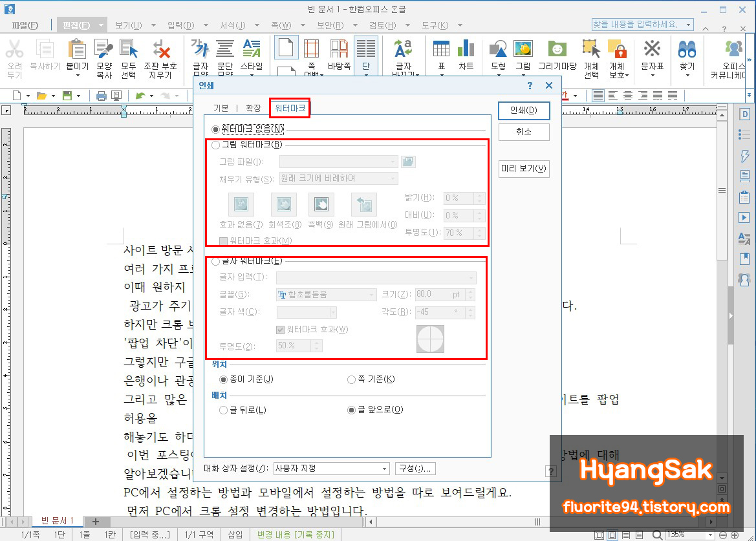Click the 단 columns icon
The image size is (756, 541).
(366, 49)
